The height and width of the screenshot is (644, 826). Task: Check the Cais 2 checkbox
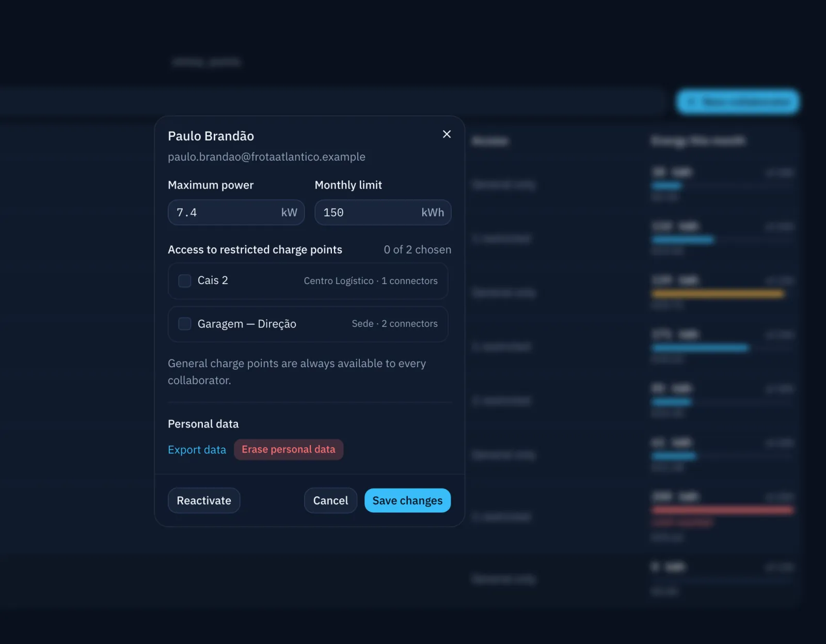(184, 281)
